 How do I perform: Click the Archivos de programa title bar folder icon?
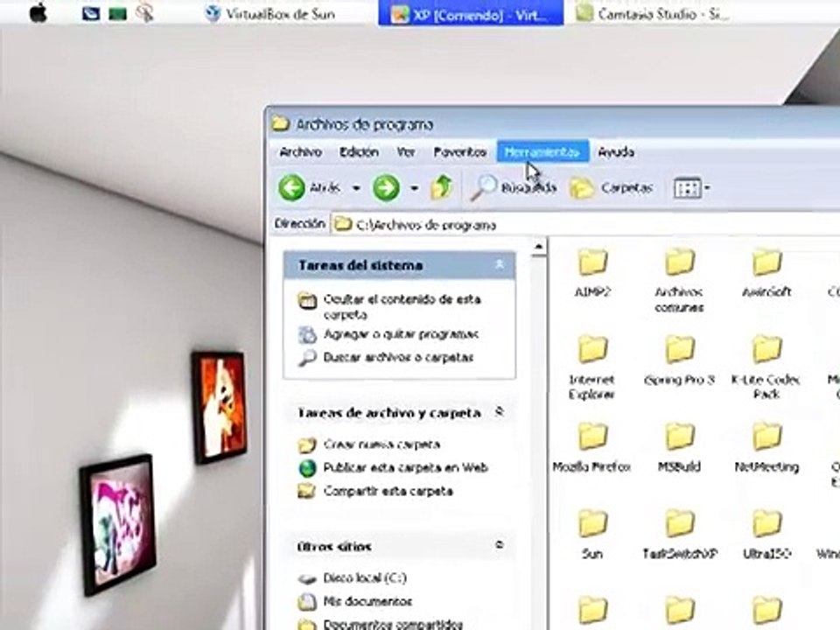point(280,123)
